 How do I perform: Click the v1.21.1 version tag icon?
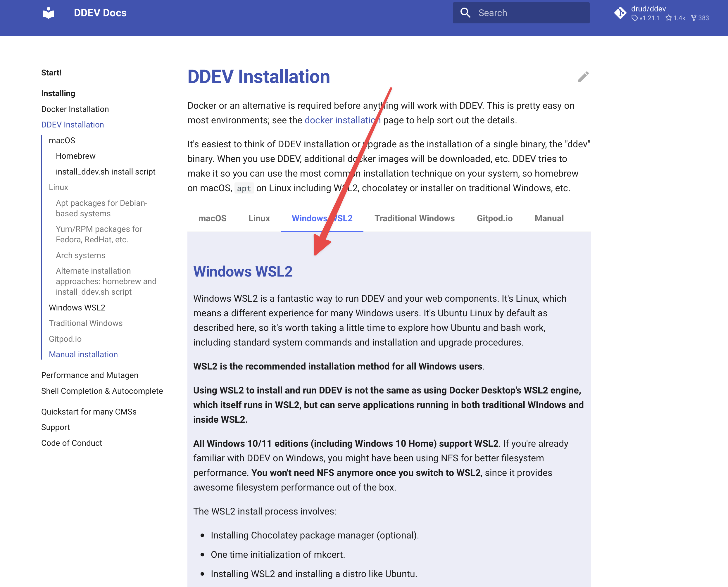pos(635,18)
